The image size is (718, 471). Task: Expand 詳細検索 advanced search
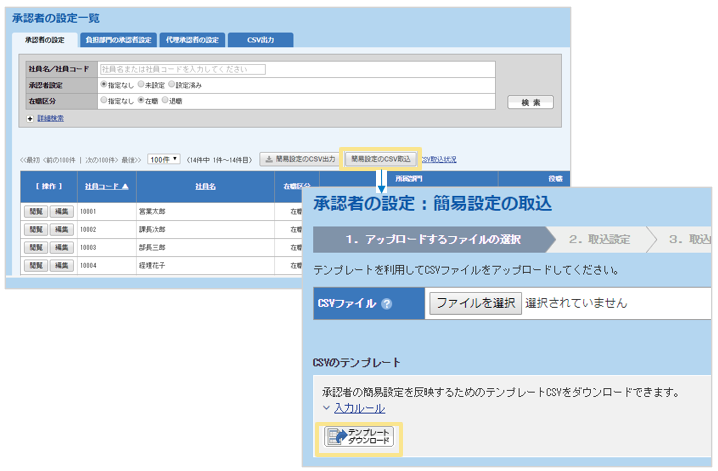pyautogui.click(x=51, y=118)
